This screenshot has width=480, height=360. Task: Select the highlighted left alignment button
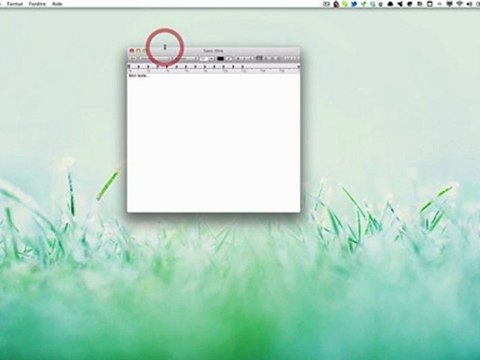[259, 58]
